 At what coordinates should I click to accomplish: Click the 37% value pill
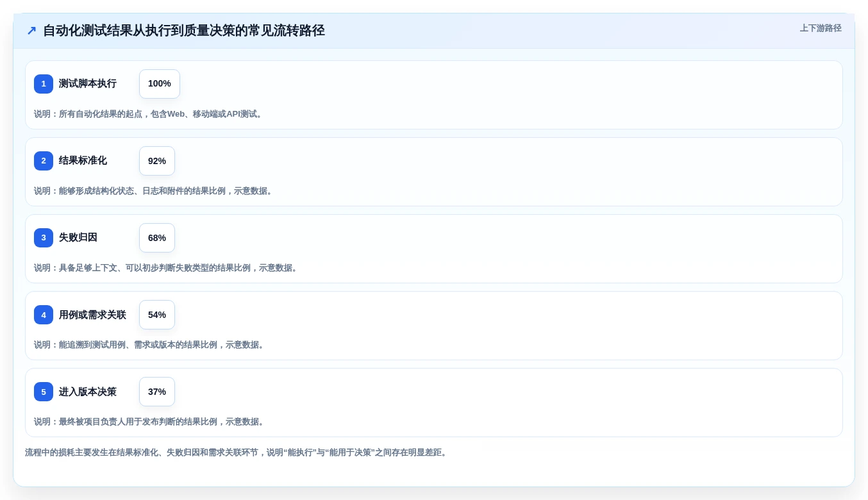coord(157,392)
